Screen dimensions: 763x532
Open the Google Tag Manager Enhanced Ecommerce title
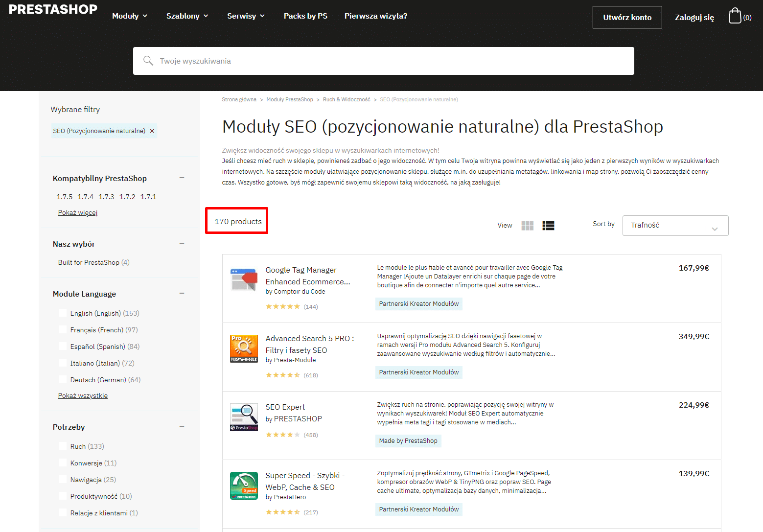(x=308, y=276)
